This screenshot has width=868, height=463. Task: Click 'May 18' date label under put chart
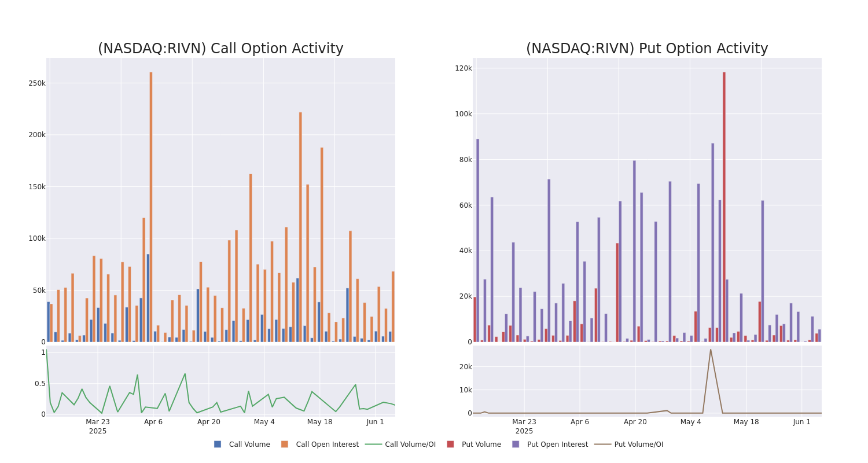click(x=746, y=422)
